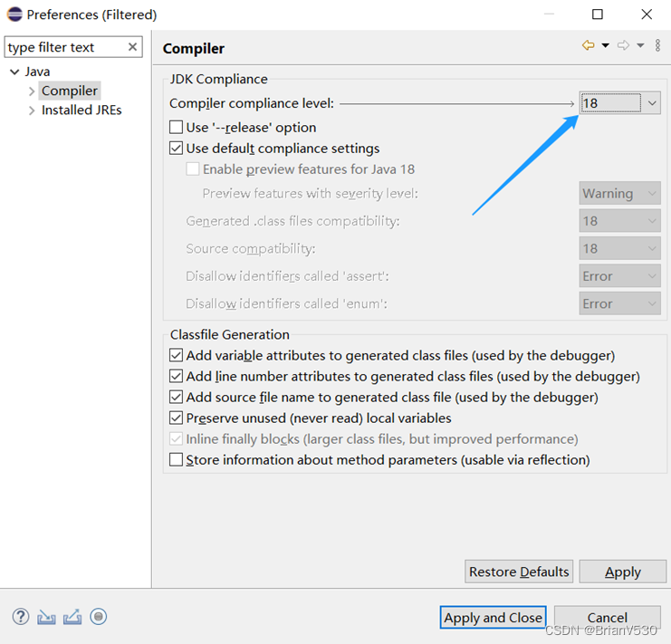Expand the Installed JREs tree node
Screen dimensions: 671x644
31,111
